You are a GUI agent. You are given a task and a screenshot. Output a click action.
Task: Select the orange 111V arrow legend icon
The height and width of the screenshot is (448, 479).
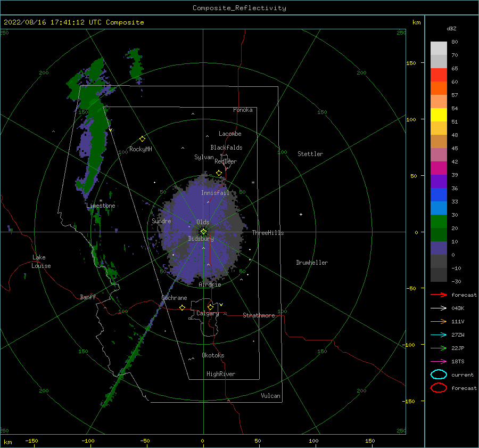(439, 321)
